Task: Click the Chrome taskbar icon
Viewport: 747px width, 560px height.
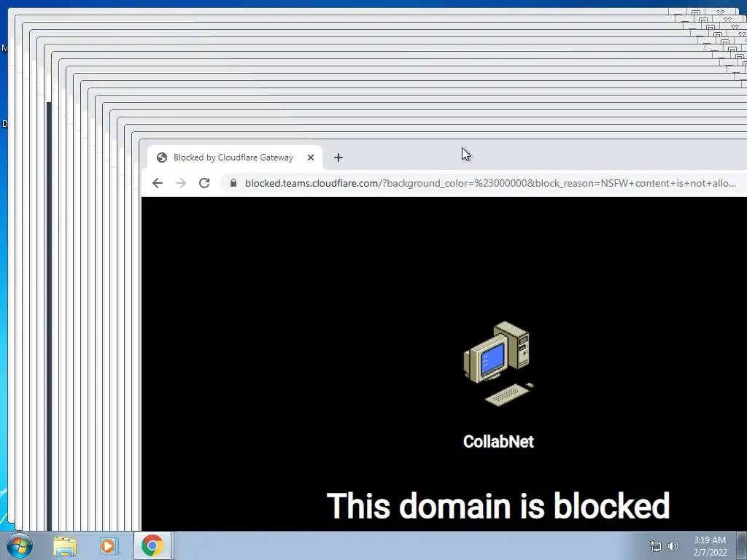Action: point(152,545)
